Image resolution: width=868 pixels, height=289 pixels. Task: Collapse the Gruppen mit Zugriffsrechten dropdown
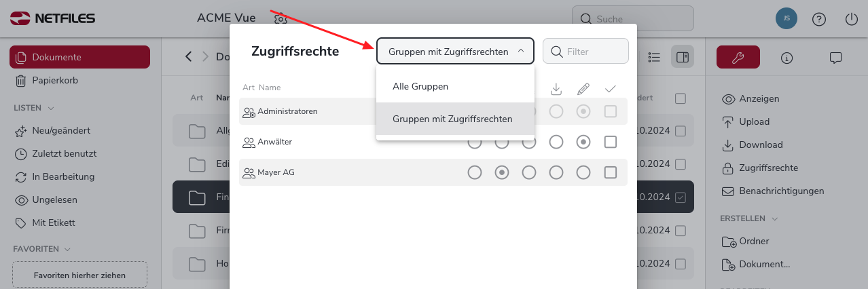click(455, 52)
